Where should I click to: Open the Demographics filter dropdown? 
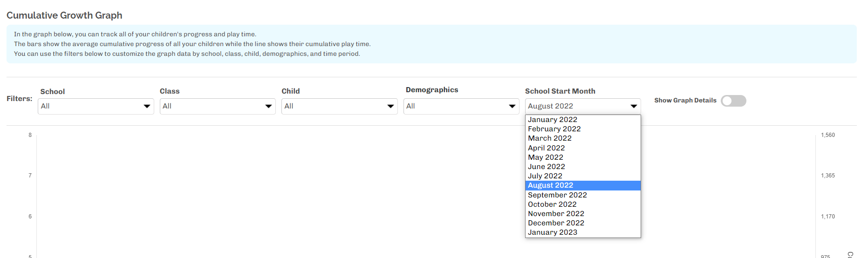pos(461,106)
